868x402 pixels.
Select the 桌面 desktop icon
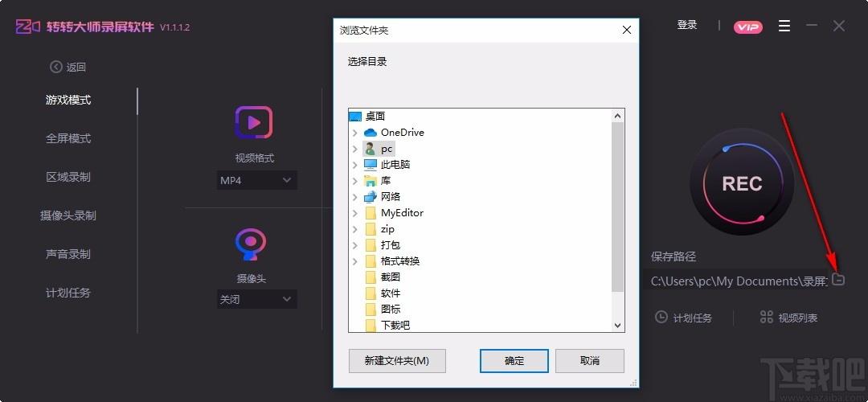click(355, 117)
